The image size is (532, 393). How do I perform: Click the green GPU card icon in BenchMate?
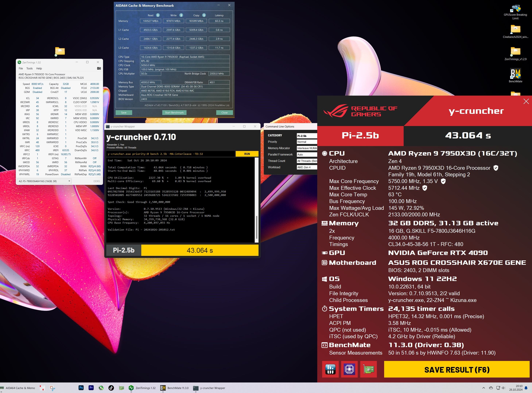[x=368, y=369]
